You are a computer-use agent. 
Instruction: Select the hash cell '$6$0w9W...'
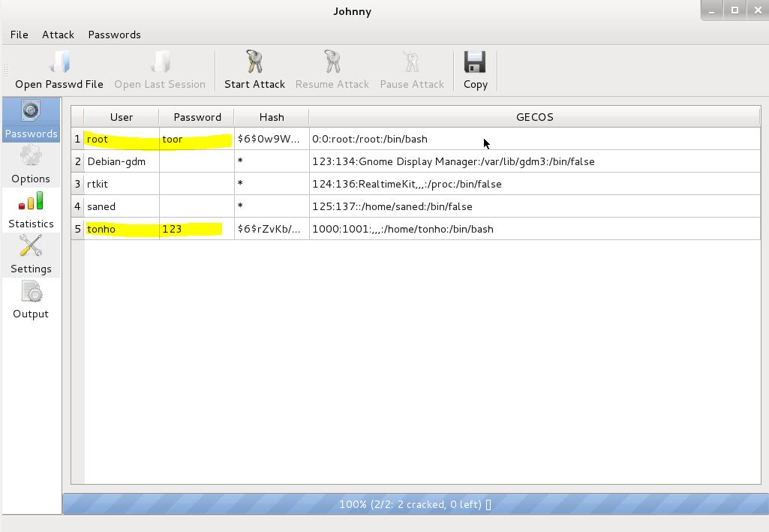[x=272, y=139]
